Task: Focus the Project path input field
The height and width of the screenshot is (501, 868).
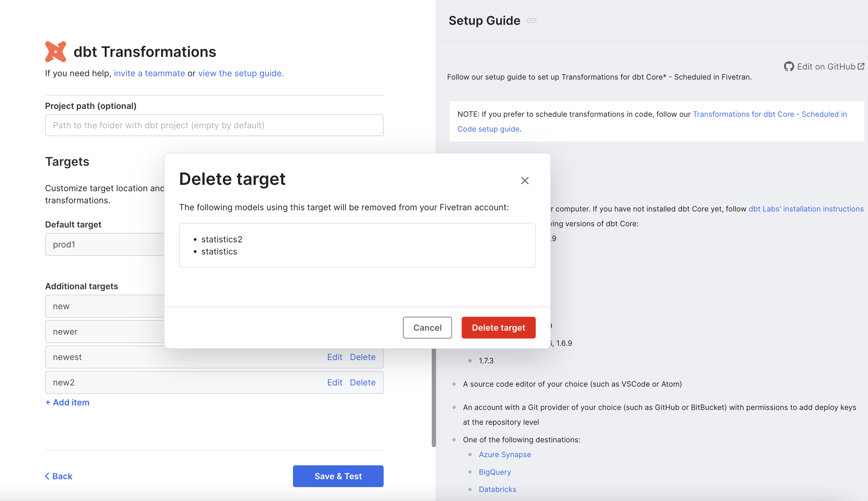Action: point(214,125)
